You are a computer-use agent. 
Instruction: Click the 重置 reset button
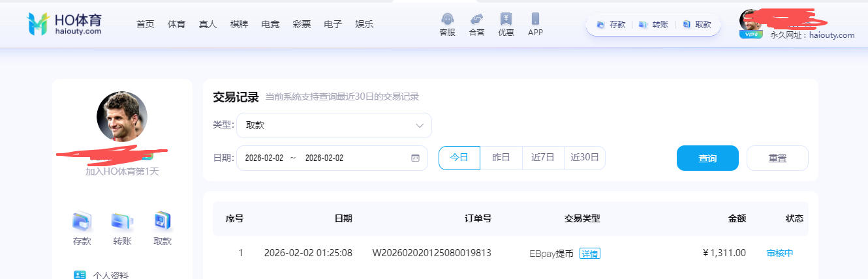777,158
